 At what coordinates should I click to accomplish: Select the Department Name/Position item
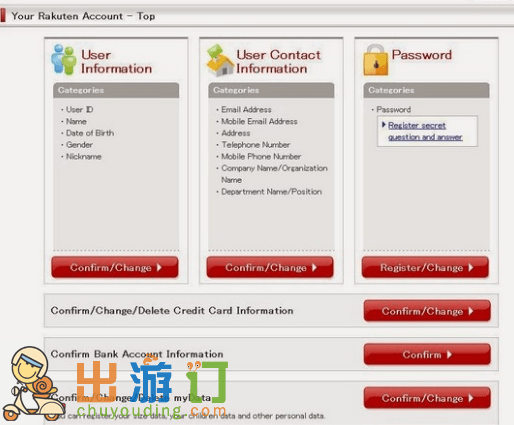(x=272, y=192)
